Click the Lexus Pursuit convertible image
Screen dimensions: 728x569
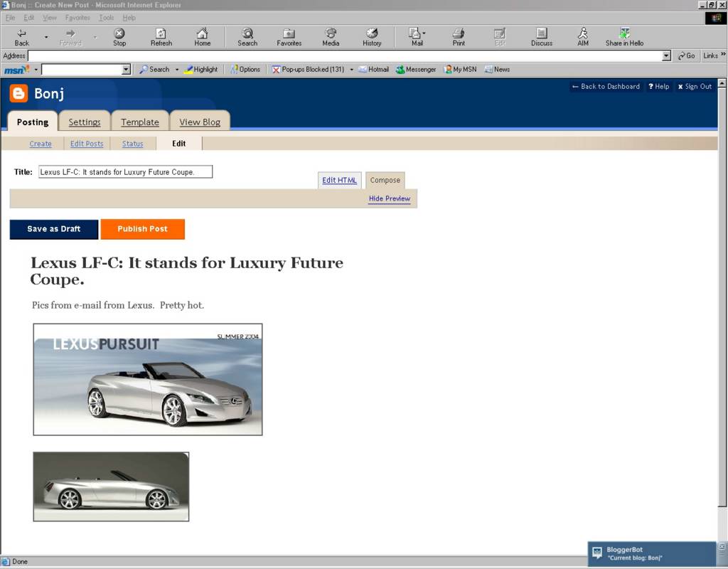148,380
